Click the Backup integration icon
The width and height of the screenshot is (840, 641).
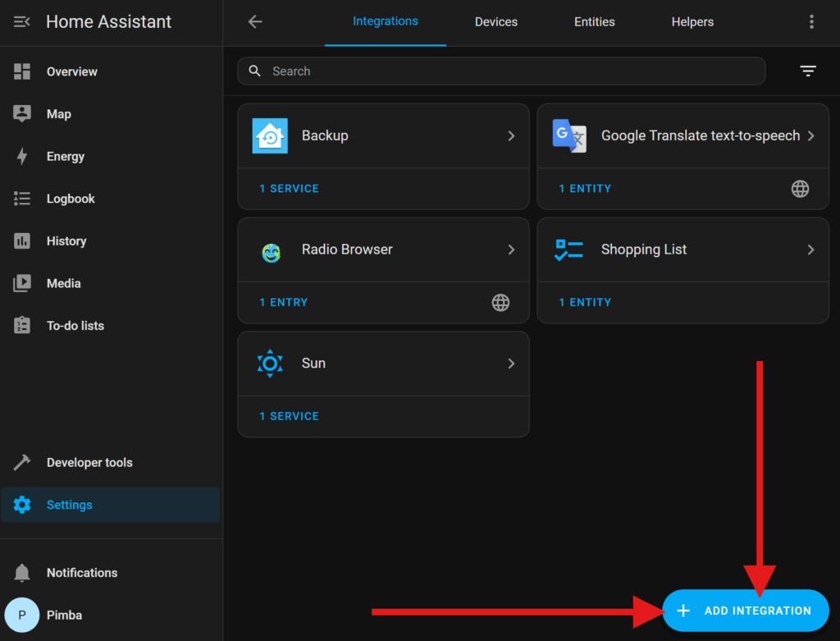[x=270, y=136]
